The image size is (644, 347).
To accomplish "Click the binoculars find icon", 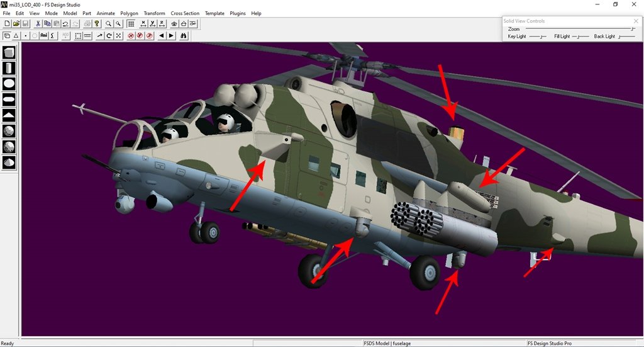I will tap(183, 36).
